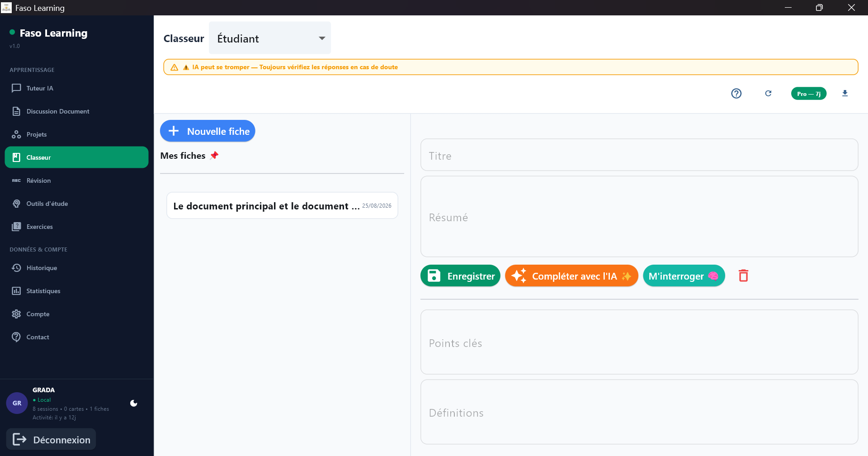
Task: Go to Discussion Document
Action: click(76, 111)
